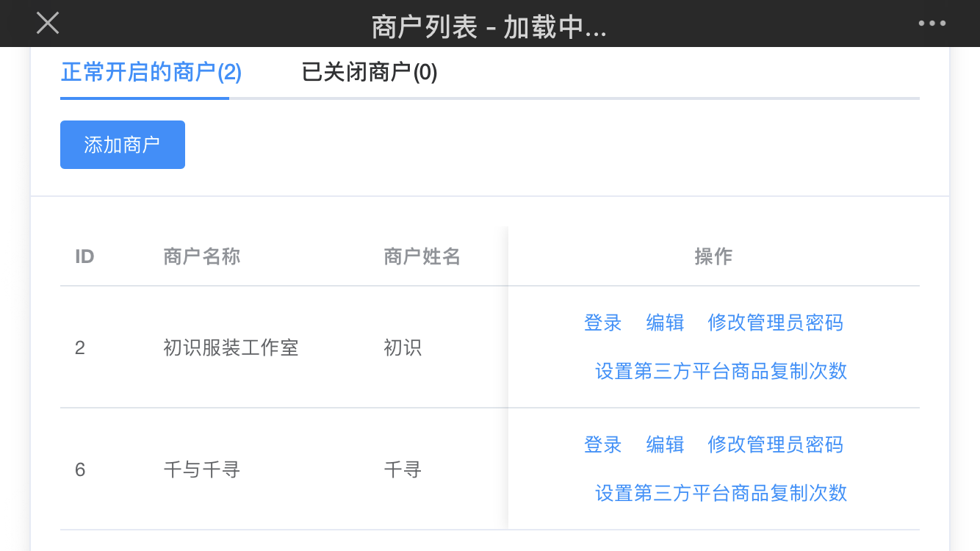The width and height of the screenshot is (980, 551).
Task: Select merchant name 千与千寻
Action: [x=202, y=469]
